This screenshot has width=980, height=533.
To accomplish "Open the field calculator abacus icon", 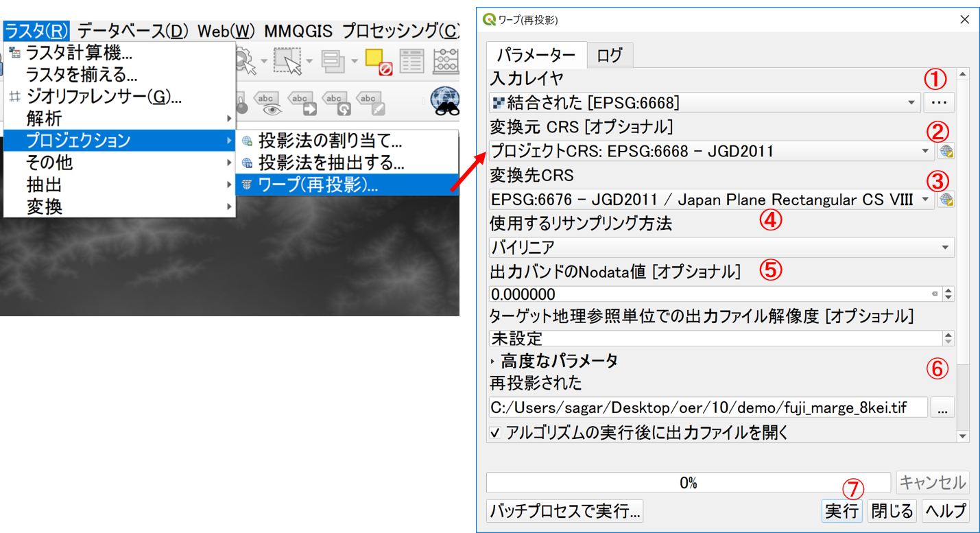I will [446, 61].
